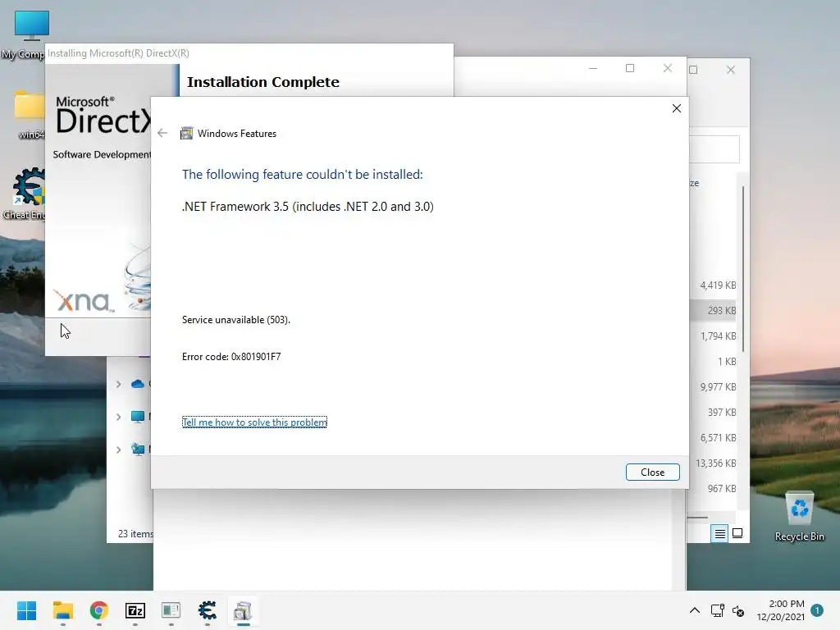
Task: Click taskbar icon between 7-Zip and Cheat Engine
Action: click(171, 610)
